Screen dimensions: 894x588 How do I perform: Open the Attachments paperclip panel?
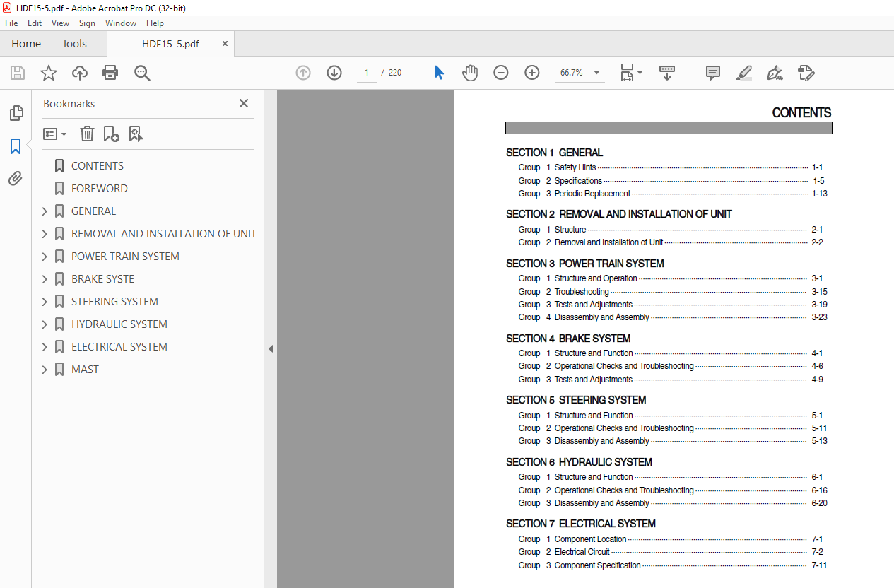pyautogui.click(x=16, y=179)
